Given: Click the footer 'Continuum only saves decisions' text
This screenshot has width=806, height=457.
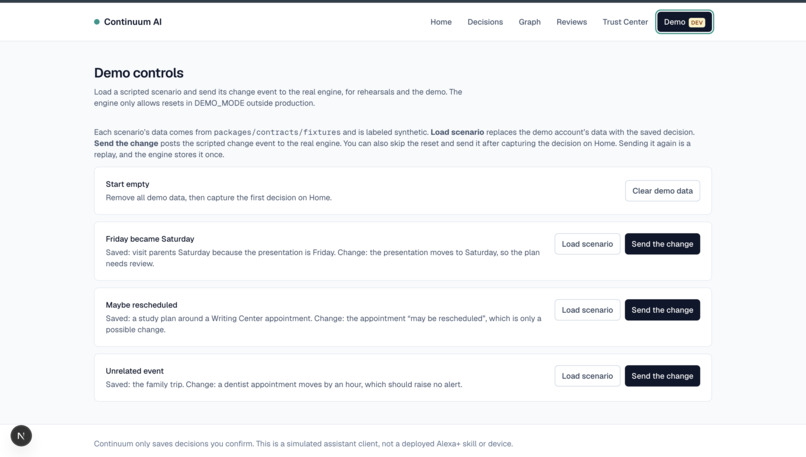Looking at the screenshot, I should coord(303,444).
